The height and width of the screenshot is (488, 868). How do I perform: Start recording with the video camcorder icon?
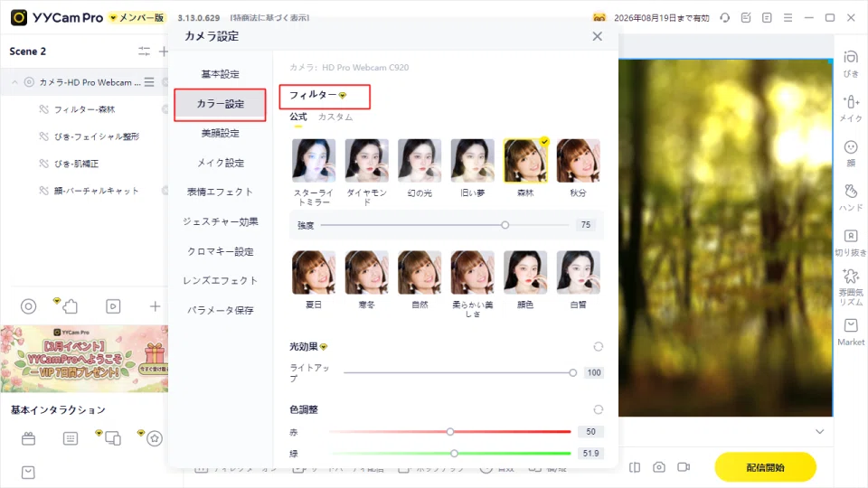click(x=684, y=467)
